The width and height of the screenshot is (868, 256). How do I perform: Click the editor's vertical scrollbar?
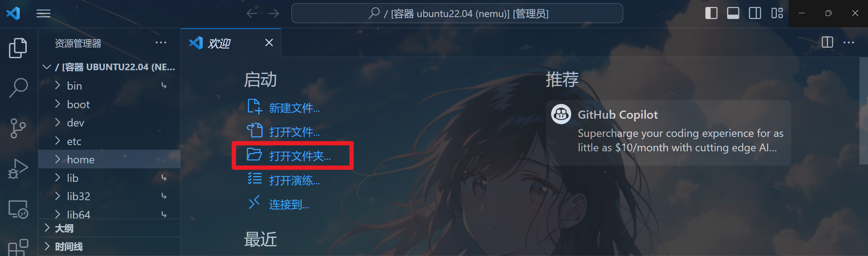[x=864, y=111]
